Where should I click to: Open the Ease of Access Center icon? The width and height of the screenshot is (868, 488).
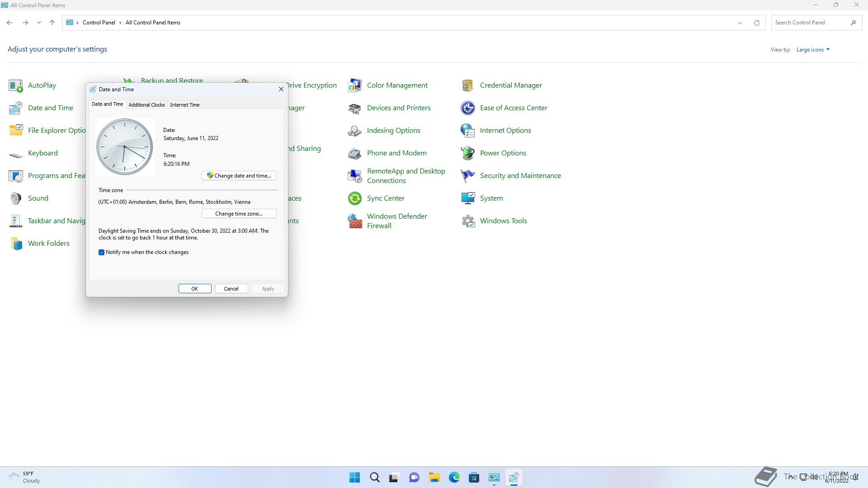468,108
